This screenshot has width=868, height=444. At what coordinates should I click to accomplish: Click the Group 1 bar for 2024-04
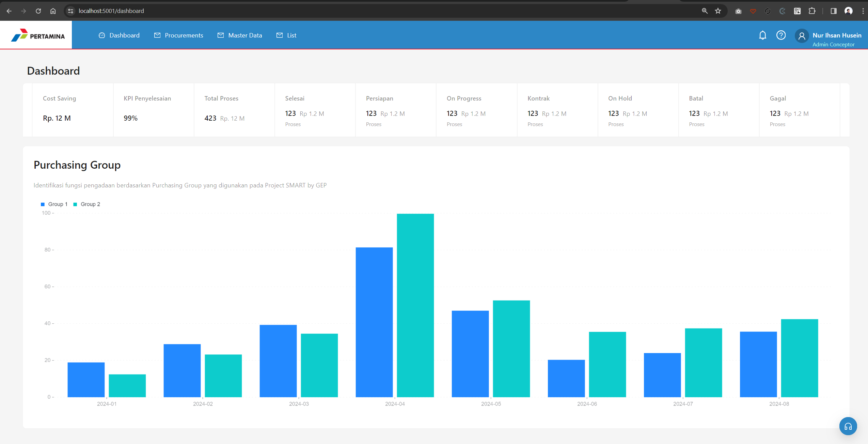(374, 322)
